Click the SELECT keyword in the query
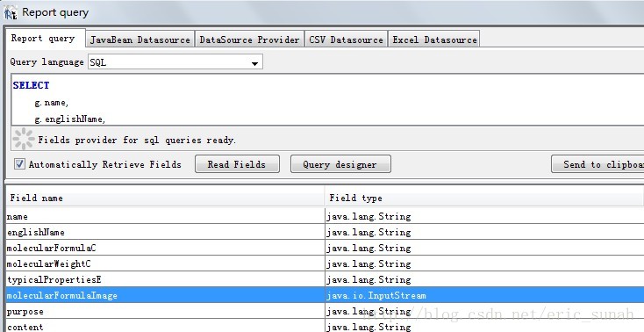Image resolution: width=644 pixels, height=332 pixels. tap(32, 85)
